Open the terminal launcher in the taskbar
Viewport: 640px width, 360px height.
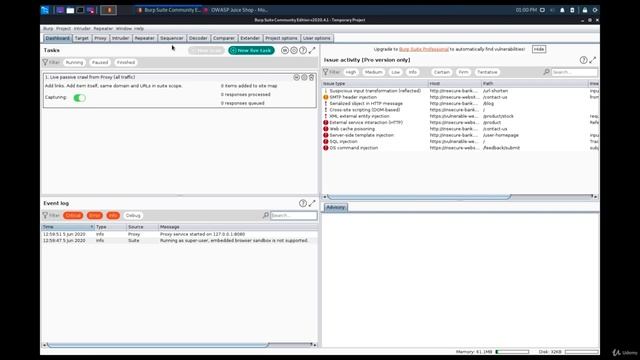pos(80,10)
